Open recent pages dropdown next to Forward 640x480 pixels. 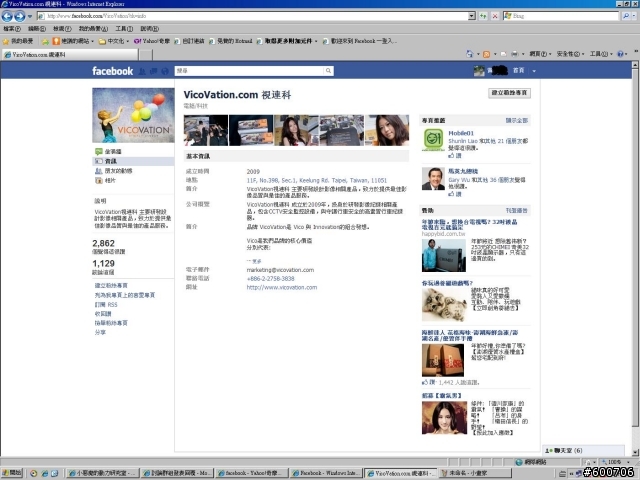(x=29, y=16)
